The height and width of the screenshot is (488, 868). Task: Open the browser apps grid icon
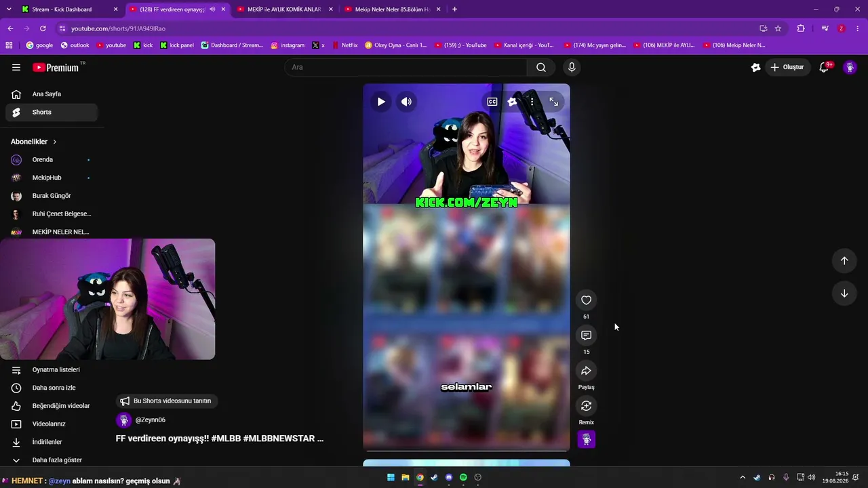point(9,45)
